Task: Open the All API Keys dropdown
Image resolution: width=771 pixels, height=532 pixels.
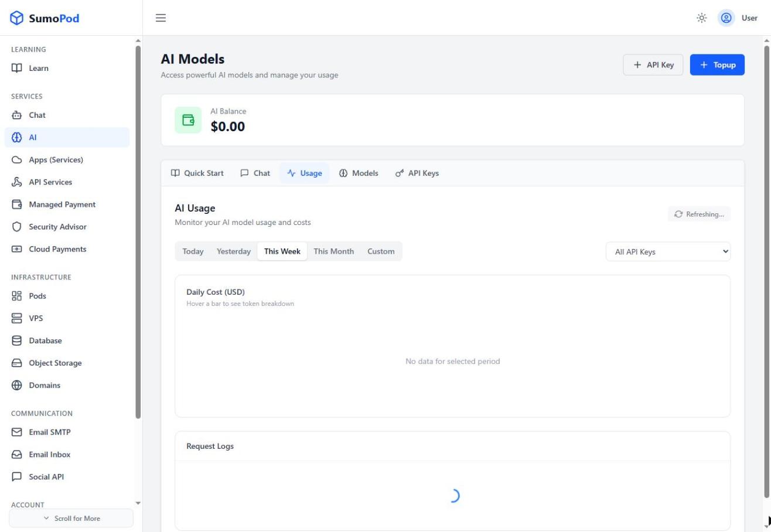Action: point(668,252)
